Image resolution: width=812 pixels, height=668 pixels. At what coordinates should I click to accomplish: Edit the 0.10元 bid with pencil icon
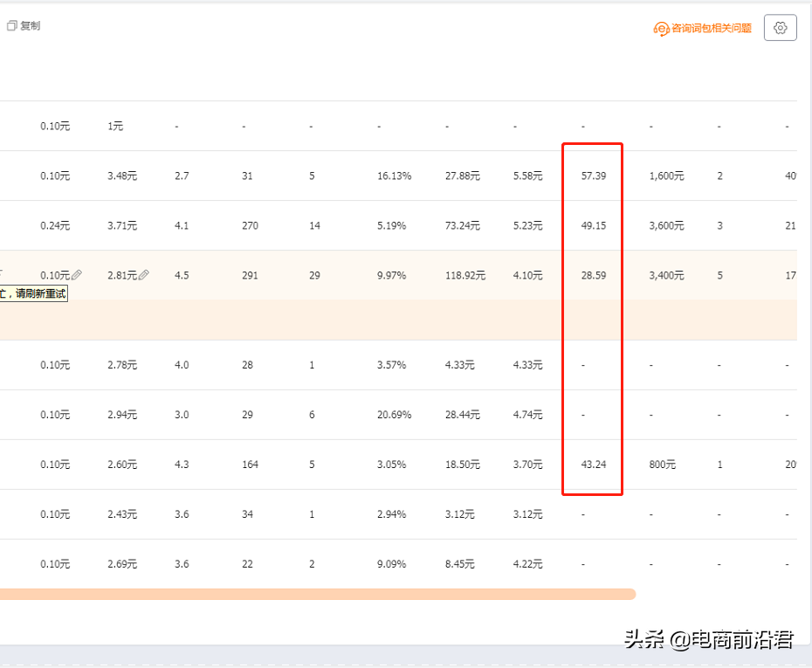coord(76,275)
